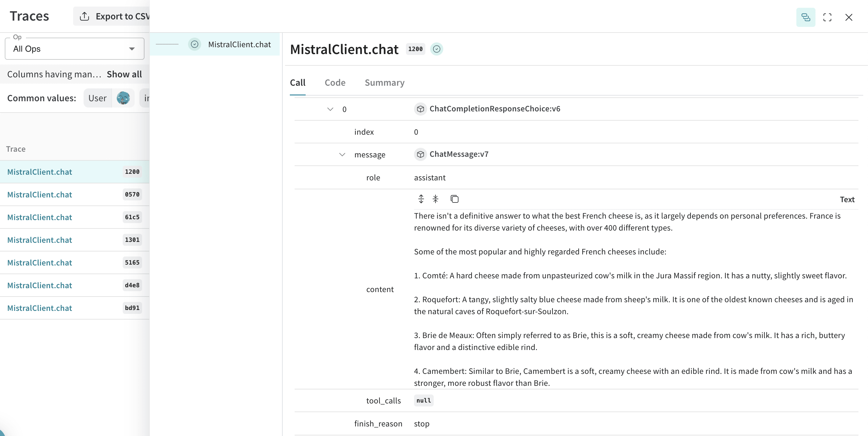Click the ChatCompletionResponseChoice object icon
Image resolution: width=868 pixels, height=436 pixels.
coord(420,109)
